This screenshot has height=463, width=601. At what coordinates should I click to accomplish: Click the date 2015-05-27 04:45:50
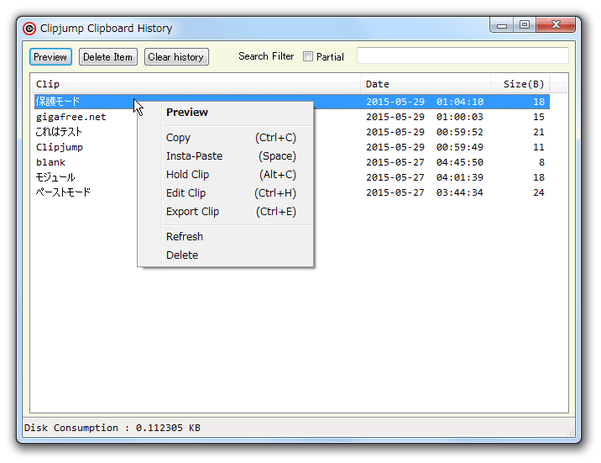coord(425,163)
